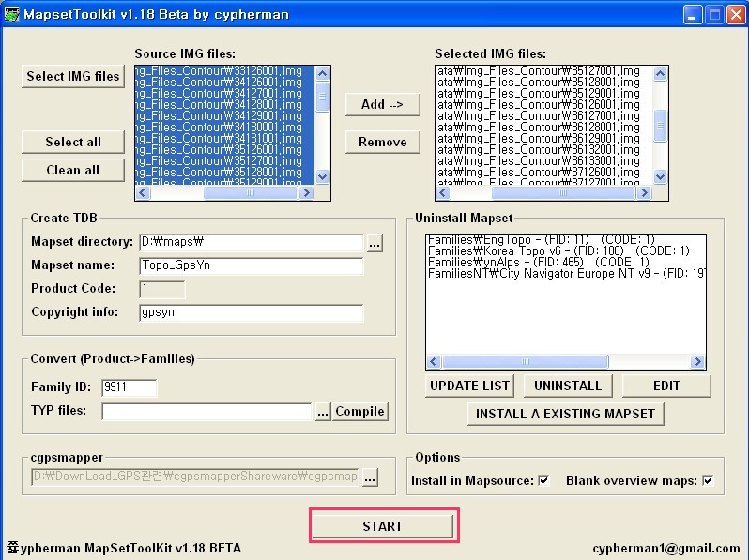Screen dimensions: 749x560
Task: Click the Remove button
Action: coord(383,142)
